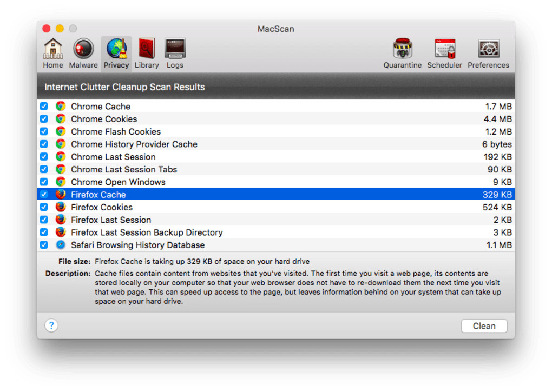This screenshot has height=392, width=552.
Task: Click the 524 KB size value
Action: pyautogui.click(x=497, y=208)
